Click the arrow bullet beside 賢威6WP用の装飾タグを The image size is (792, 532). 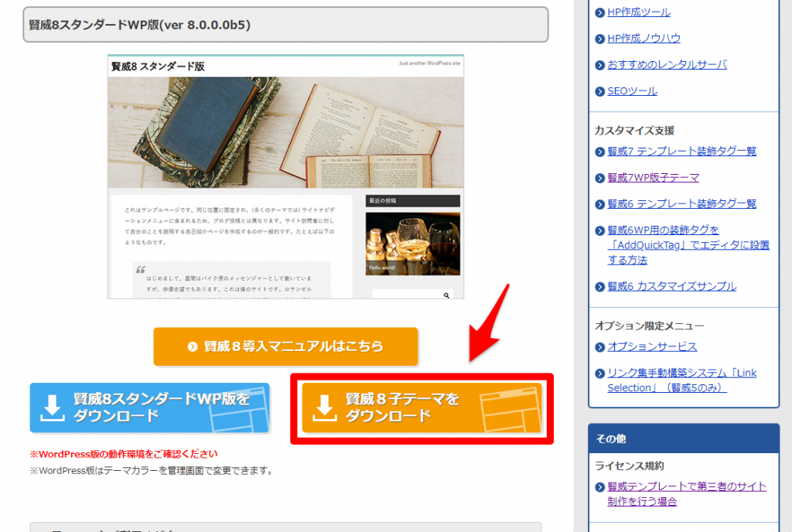600,230
